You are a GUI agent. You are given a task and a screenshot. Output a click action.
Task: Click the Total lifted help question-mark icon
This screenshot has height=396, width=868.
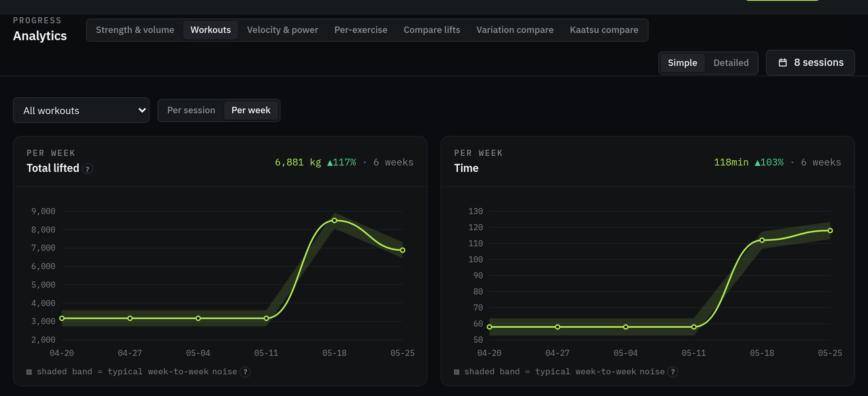click(88, 169)
